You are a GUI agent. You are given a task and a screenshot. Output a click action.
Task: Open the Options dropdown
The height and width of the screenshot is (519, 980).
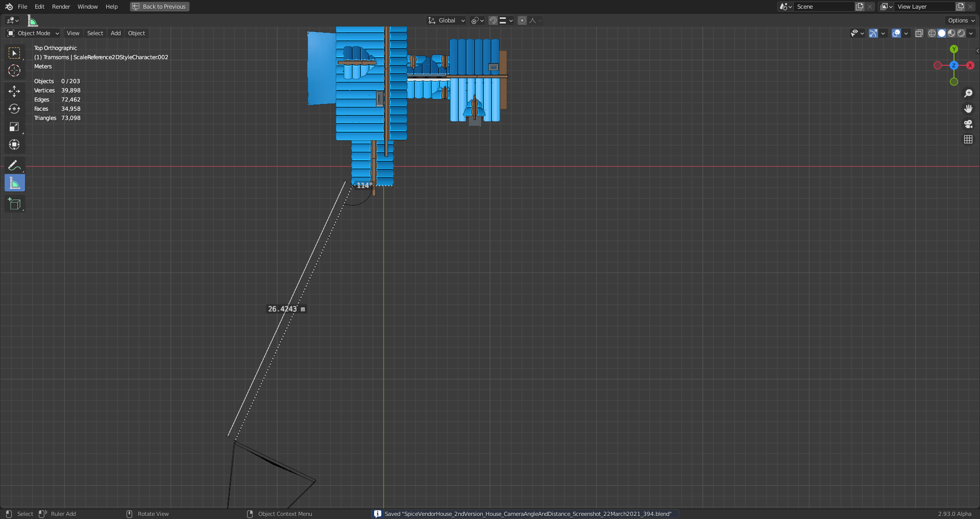(961, 20)
